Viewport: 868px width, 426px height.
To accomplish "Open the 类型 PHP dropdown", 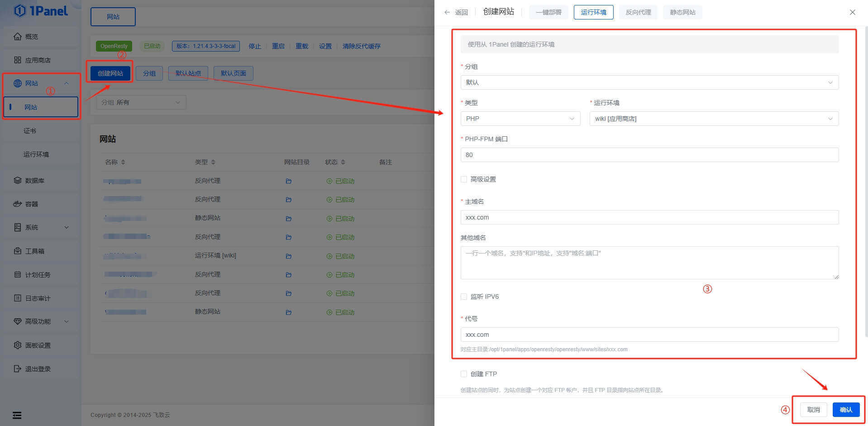I will 520,119.
